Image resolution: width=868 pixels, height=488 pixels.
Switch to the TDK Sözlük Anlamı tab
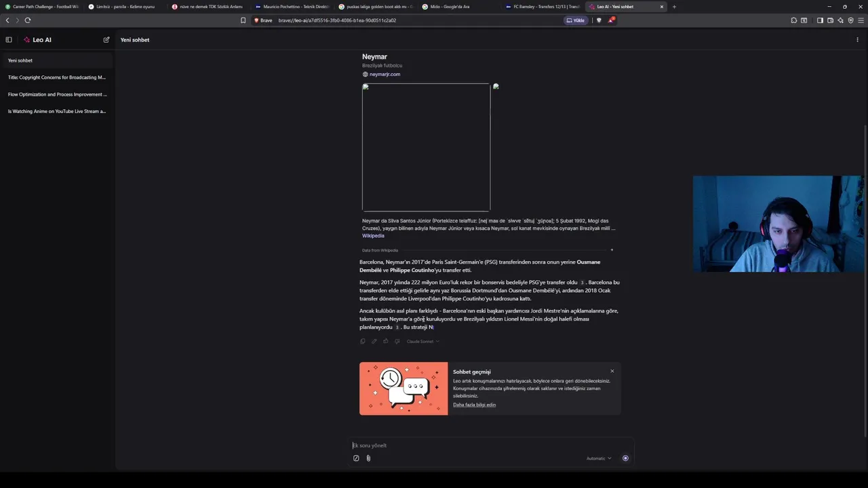click(x=208, y=7)
